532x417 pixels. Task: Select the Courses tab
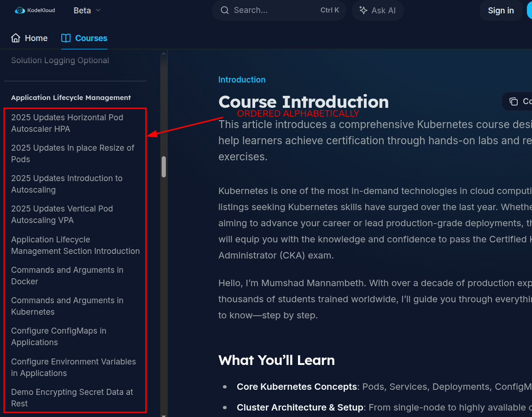(84, 38)
